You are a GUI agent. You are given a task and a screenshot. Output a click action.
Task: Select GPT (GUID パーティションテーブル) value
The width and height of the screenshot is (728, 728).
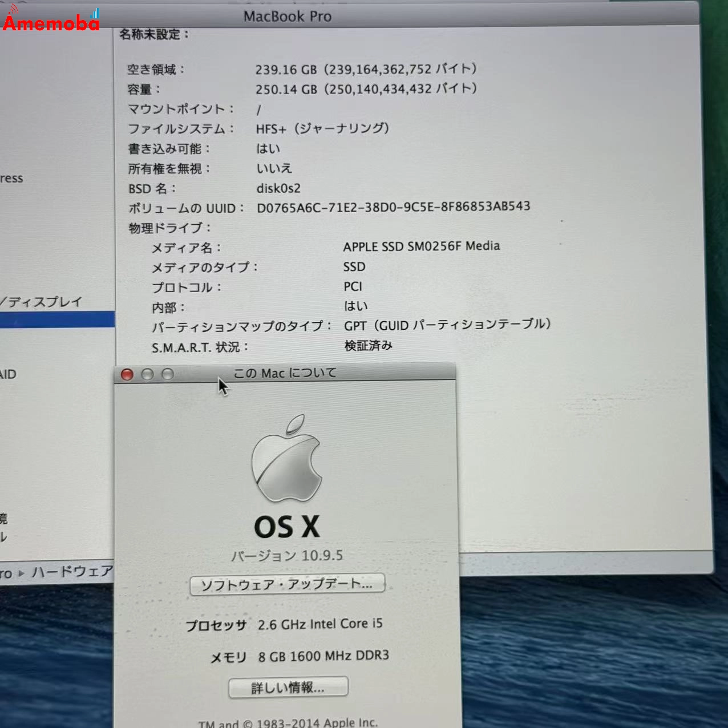[x=448, y=325]
